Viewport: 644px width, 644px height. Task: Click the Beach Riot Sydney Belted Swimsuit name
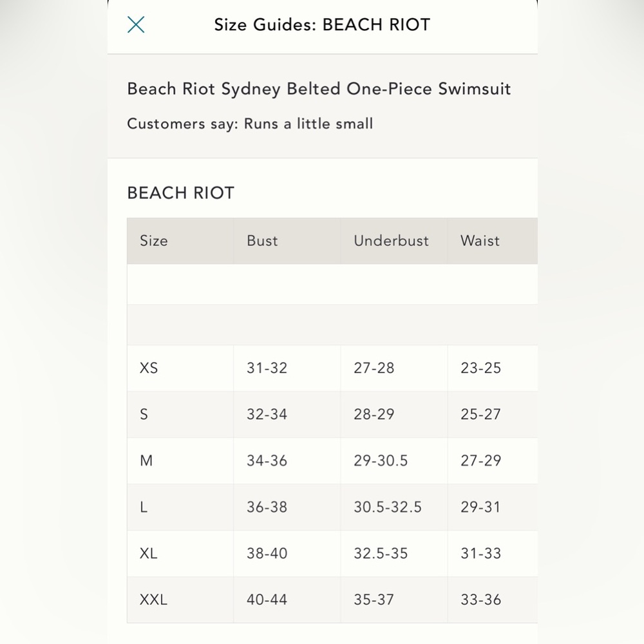click(319, 89)
